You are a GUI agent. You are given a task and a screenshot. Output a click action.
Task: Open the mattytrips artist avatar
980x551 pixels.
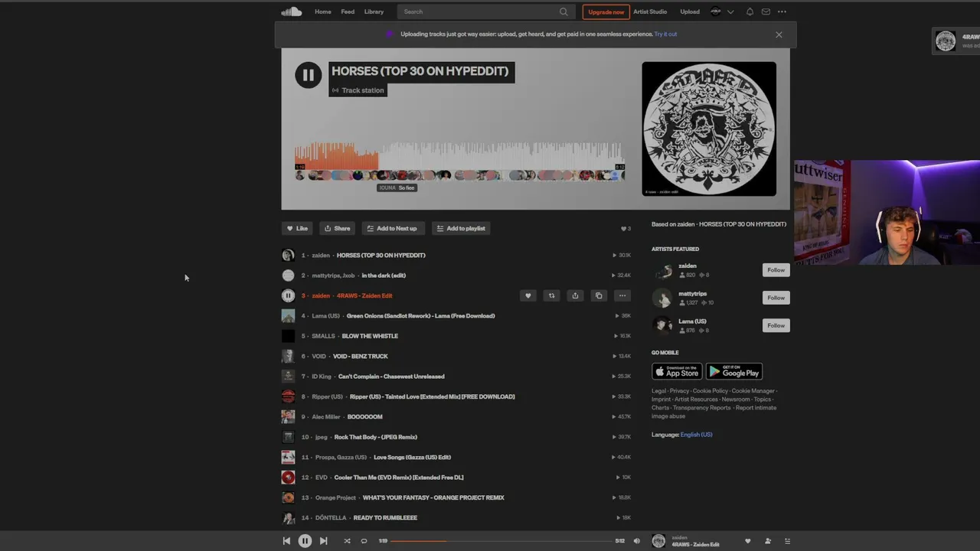(x=662, y=298)
